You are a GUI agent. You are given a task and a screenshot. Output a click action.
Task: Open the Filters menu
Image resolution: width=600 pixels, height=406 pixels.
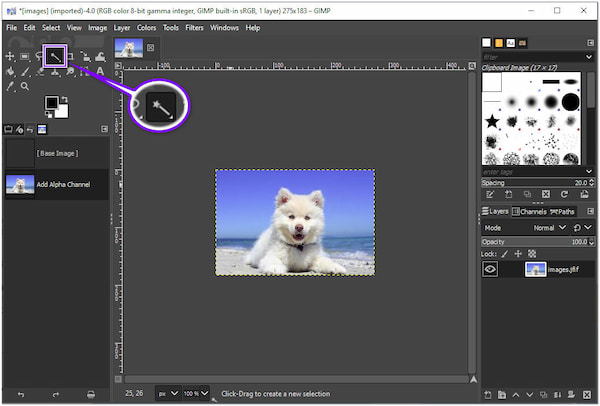point(194,28)
